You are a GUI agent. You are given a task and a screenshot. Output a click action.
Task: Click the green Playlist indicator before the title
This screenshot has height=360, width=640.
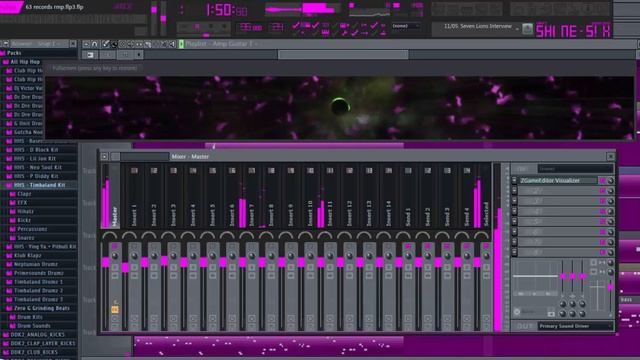click(x=181, y=44)
